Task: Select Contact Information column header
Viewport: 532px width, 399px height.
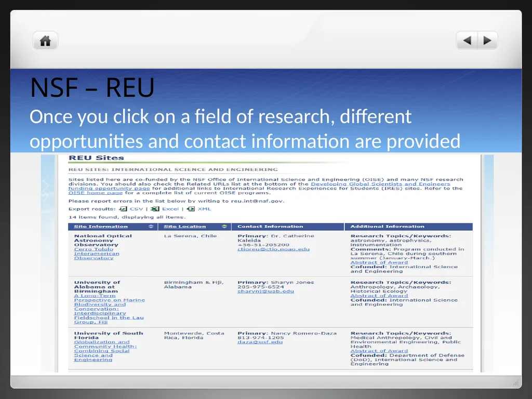Action: (270, 227)
